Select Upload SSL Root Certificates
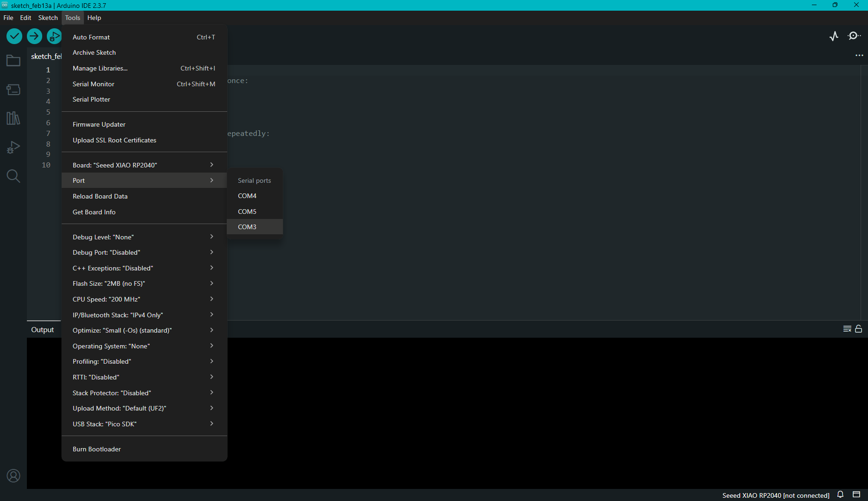The image size is (868, 501). (144, 140)
